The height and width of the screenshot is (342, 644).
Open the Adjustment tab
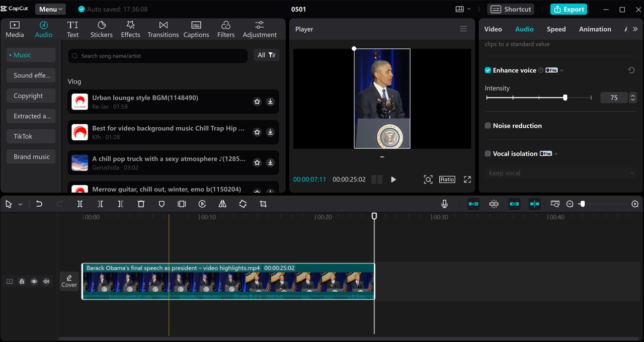click(x=260, y=30)
